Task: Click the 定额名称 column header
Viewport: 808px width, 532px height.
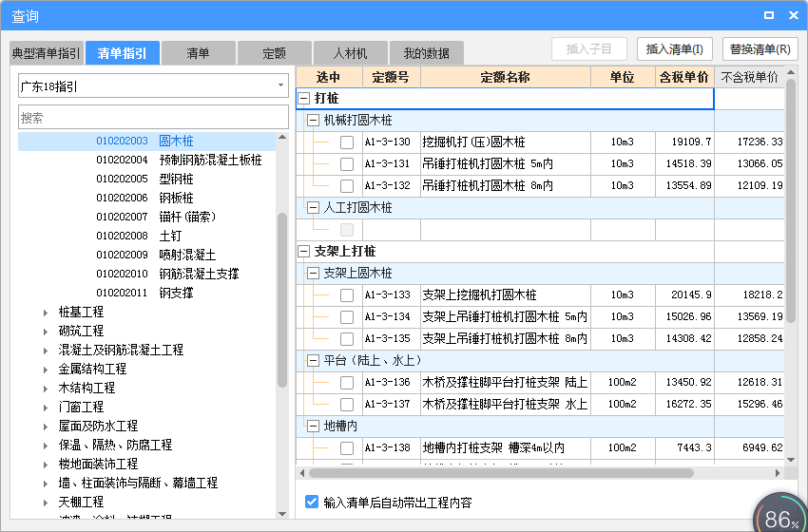Action: coord(506,77)
